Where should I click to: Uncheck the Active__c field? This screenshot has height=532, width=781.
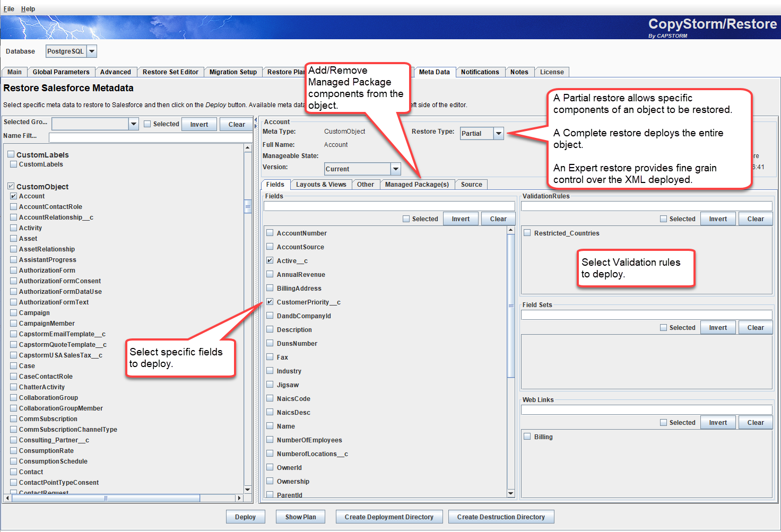[x=270, y=260]
